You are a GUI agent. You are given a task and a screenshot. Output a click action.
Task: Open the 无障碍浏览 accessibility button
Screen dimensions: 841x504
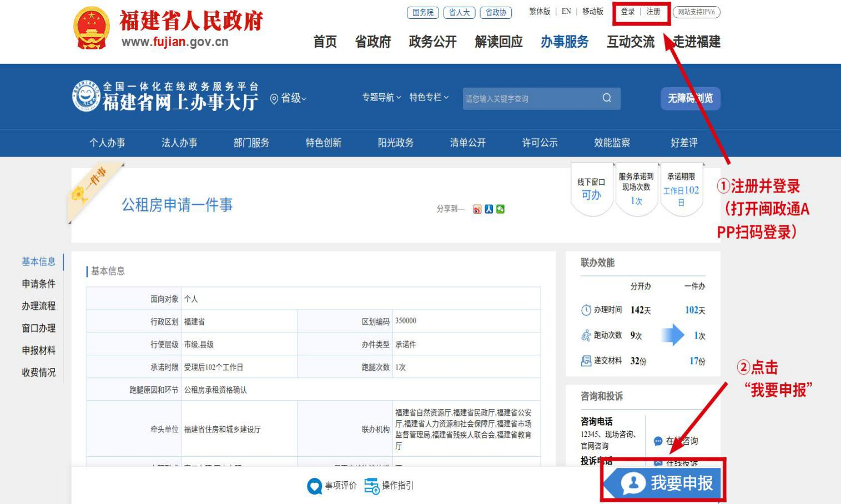click(x=690, y=98)
